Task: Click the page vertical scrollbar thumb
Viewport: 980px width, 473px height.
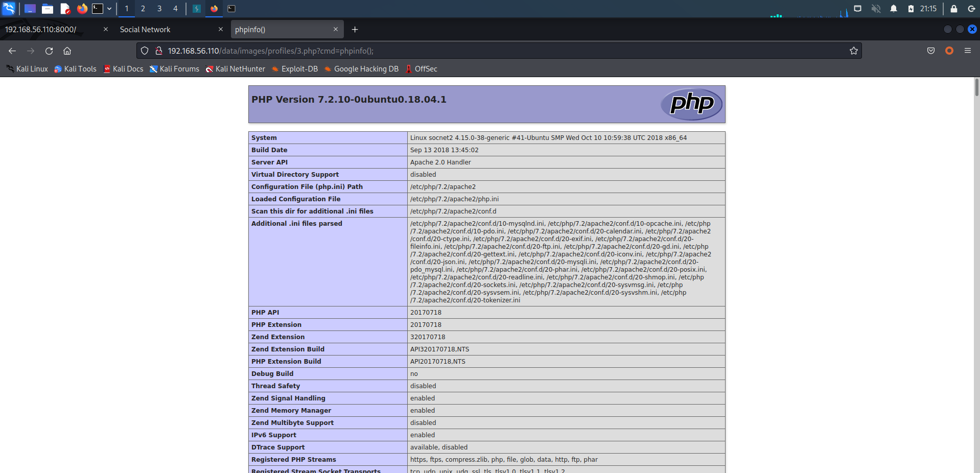Action: point(976,87)
